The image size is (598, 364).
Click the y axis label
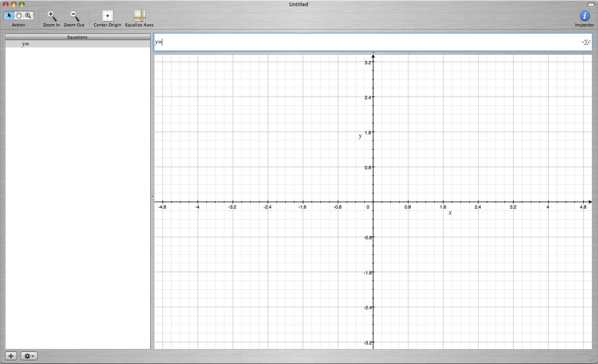pos(360,136)
